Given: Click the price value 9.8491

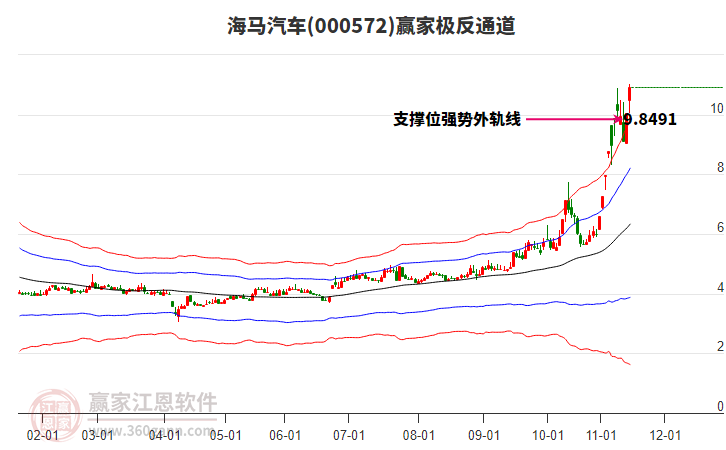Looking at the screenshot, I should [x=650, y=119].
